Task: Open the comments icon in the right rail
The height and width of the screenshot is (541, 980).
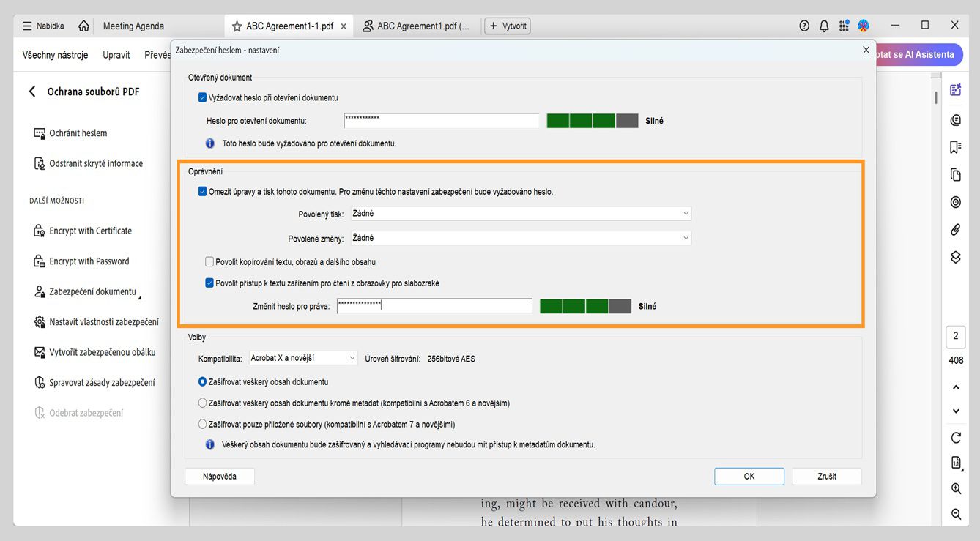Action: click(x=955, y=120)
